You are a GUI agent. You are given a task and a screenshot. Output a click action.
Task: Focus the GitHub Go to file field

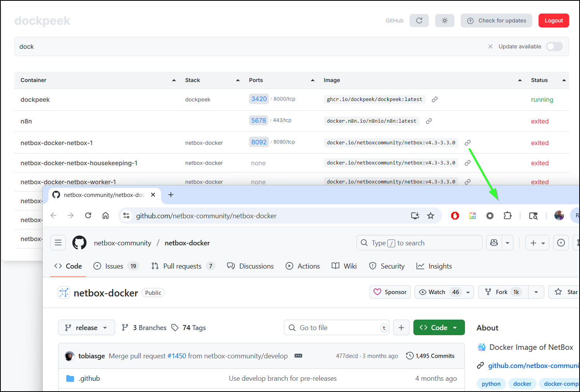point(337,327)
